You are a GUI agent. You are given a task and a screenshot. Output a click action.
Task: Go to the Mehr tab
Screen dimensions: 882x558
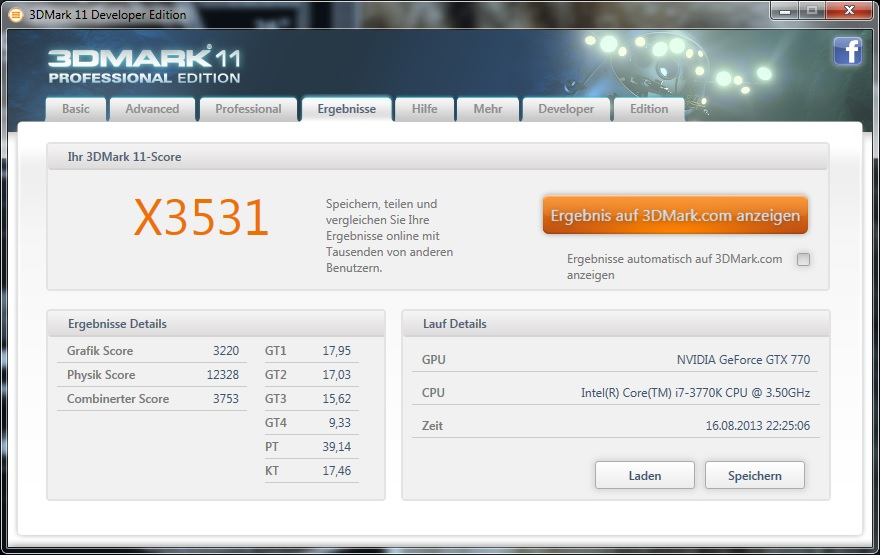(488, 109)
